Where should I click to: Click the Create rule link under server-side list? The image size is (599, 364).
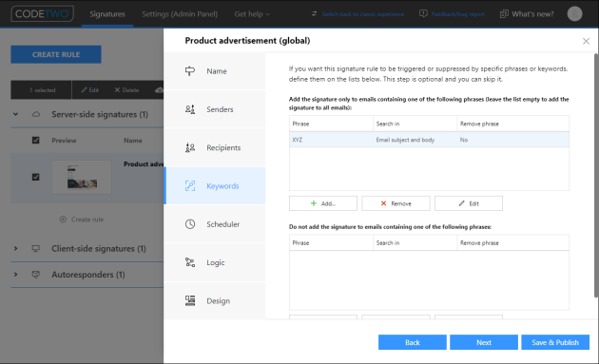coord(87,220)
